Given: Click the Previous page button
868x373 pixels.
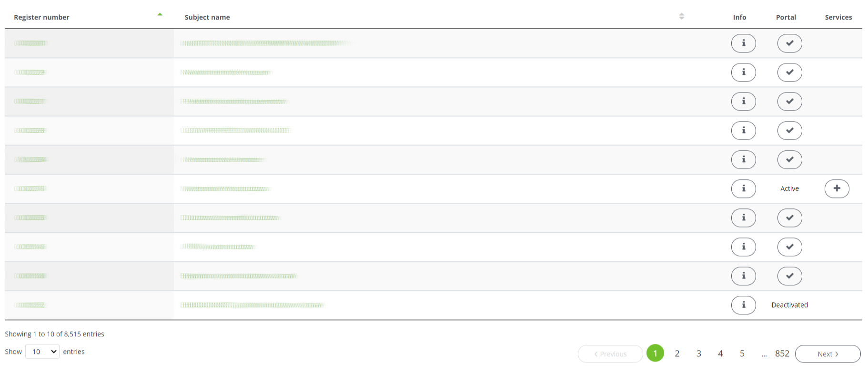Looking at the screenshot, I should tap(610, 354).
